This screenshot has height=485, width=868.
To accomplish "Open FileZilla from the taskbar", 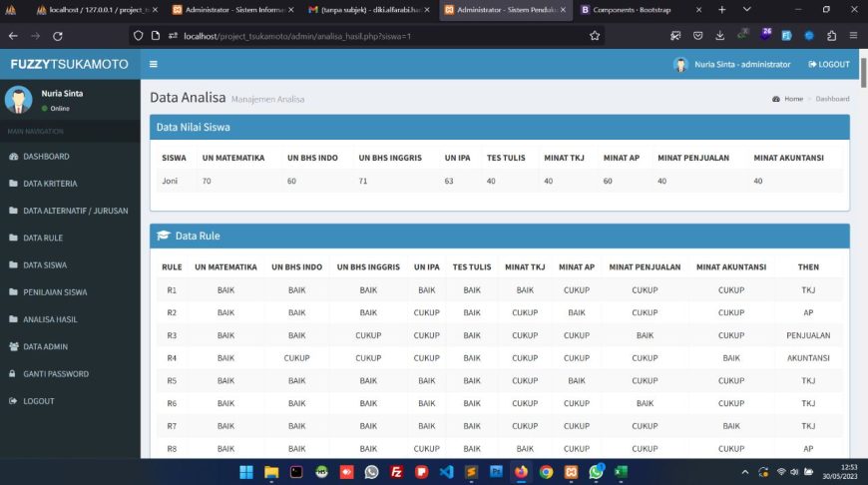I will click(396, 472).
